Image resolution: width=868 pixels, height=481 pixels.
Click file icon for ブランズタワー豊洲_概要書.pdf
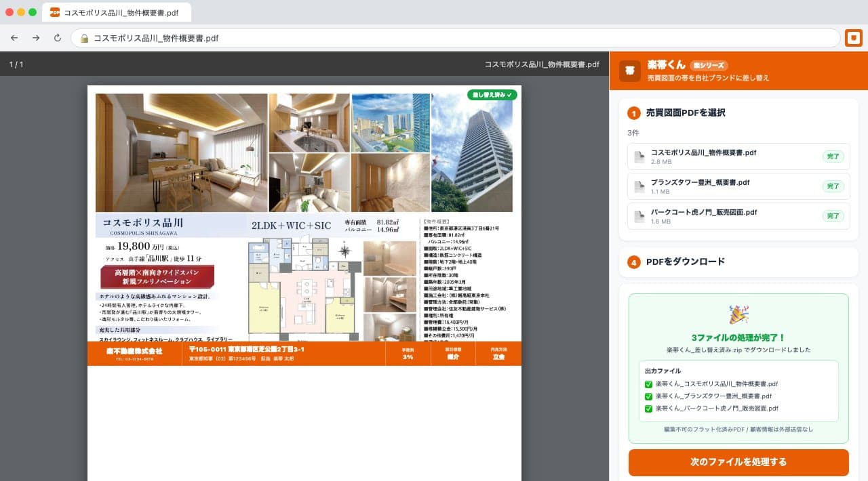coord(639,186)
